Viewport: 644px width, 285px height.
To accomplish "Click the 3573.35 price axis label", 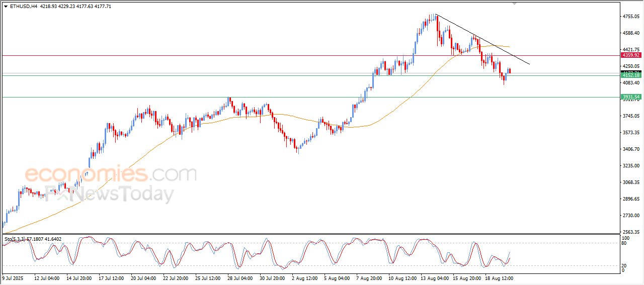I will 632,133.
